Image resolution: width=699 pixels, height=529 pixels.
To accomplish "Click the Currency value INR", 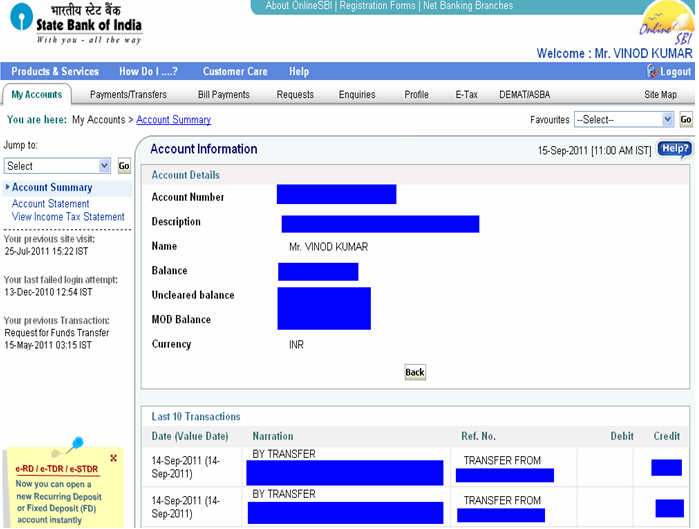I will click(x=296, y=344).
